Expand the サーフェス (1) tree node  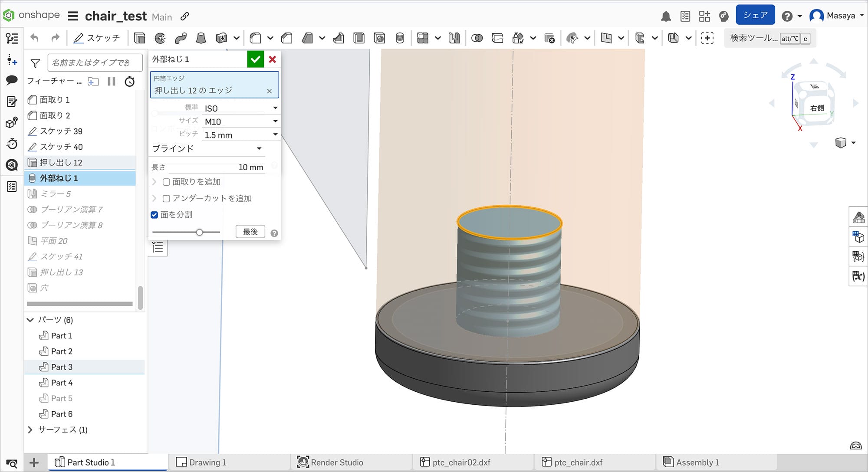coord(30,429)
